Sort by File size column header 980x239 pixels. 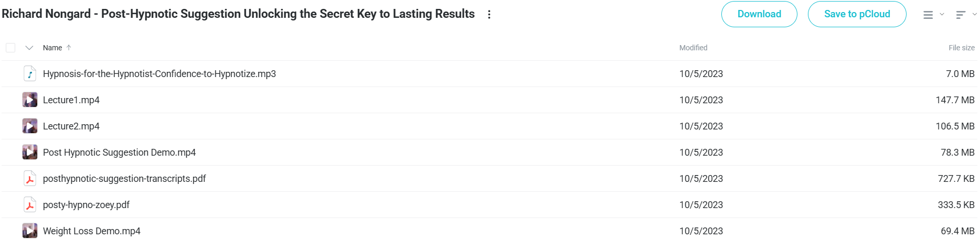pos(961,48)
